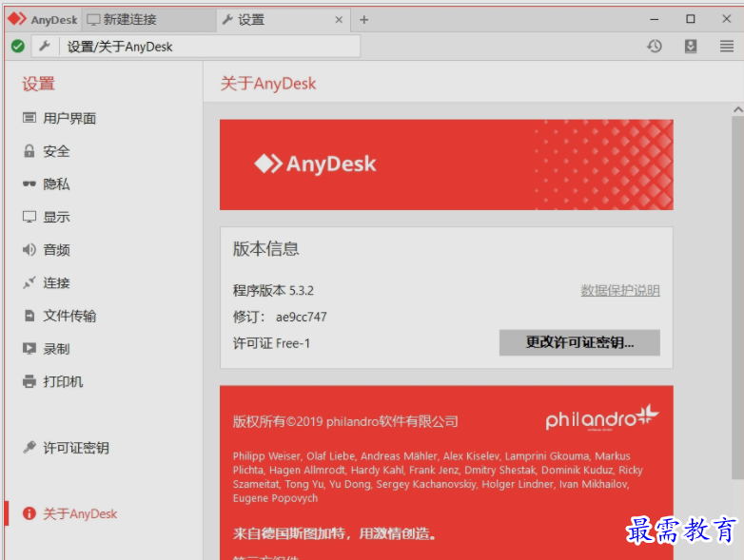Click the recording icon next to 录制
This screenshot has height=560, width=744.
coord(29,349)
